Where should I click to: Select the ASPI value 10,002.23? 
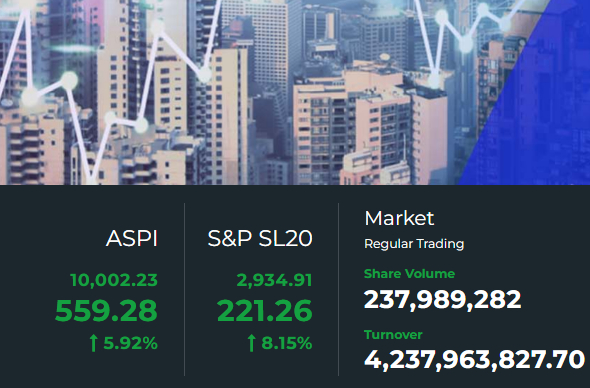[x=114, y=280]
